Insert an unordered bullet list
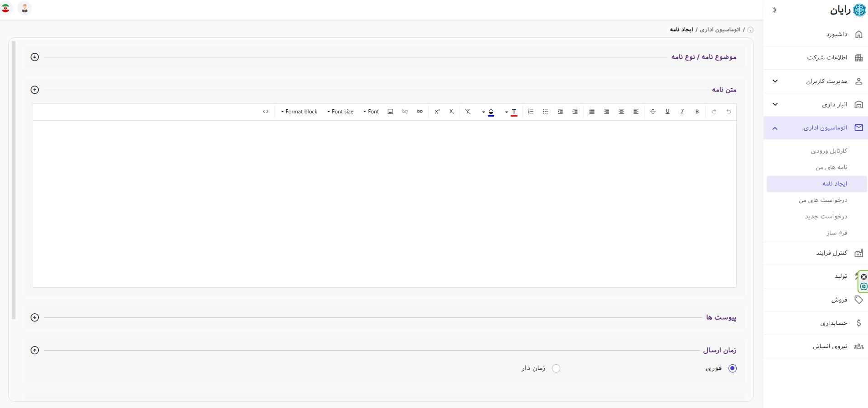The image size is (868, 408). [545, 112]
